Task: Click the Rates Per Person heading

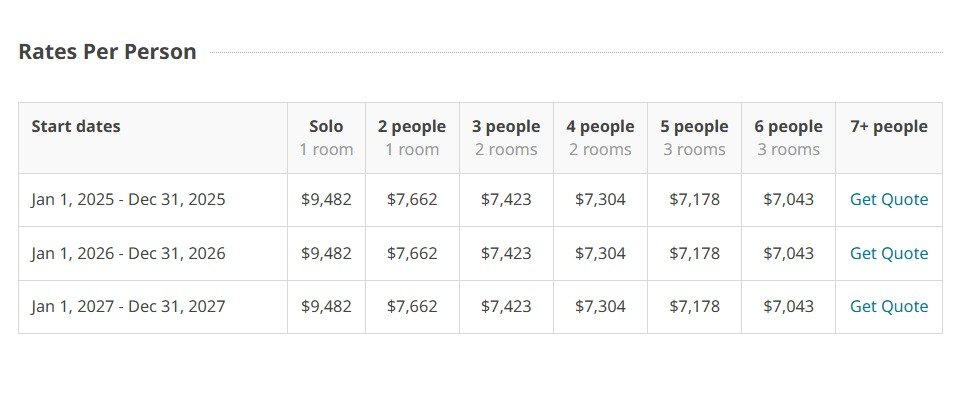Action: click(107, 52)
